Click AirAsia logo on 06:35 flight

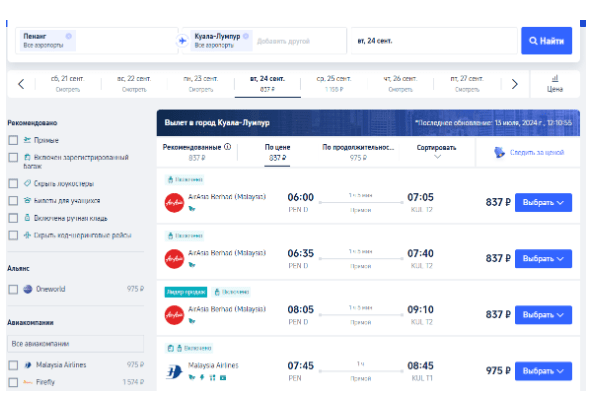pos(174,259)
